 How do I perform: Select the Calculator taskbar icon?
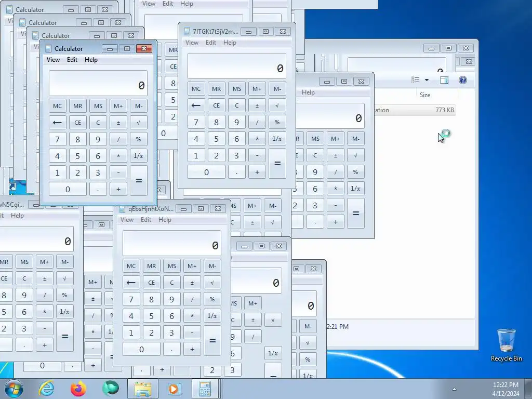click(205, 389)
